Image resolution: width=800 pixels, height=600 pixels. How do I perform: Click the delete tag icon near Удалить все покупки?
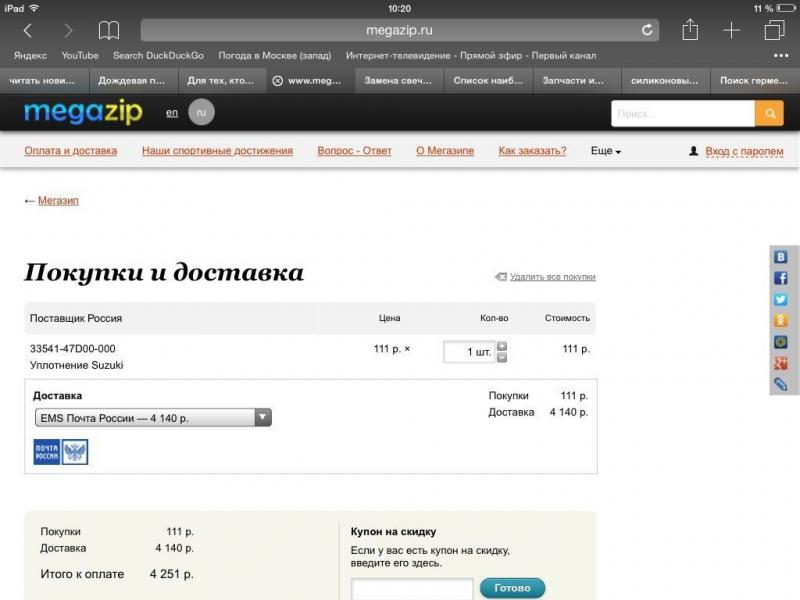501,277
